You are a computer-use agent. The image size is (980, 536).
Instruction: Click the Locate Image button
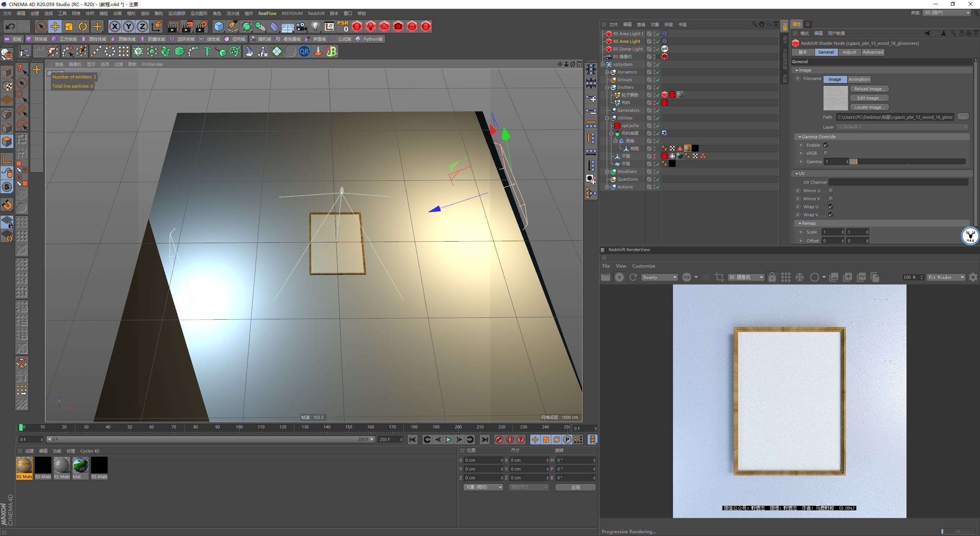869,107
